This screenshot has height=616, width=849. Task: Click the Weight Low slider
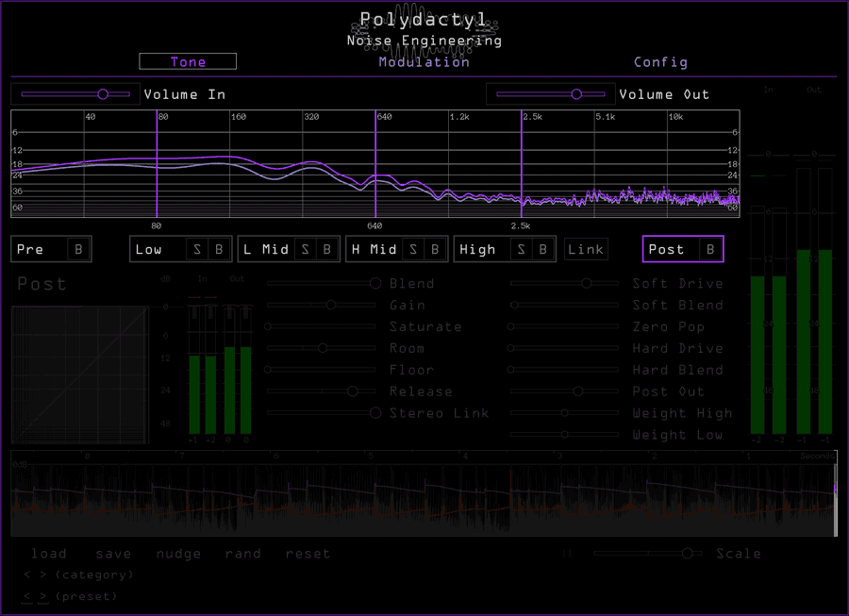tap(564, 434)
